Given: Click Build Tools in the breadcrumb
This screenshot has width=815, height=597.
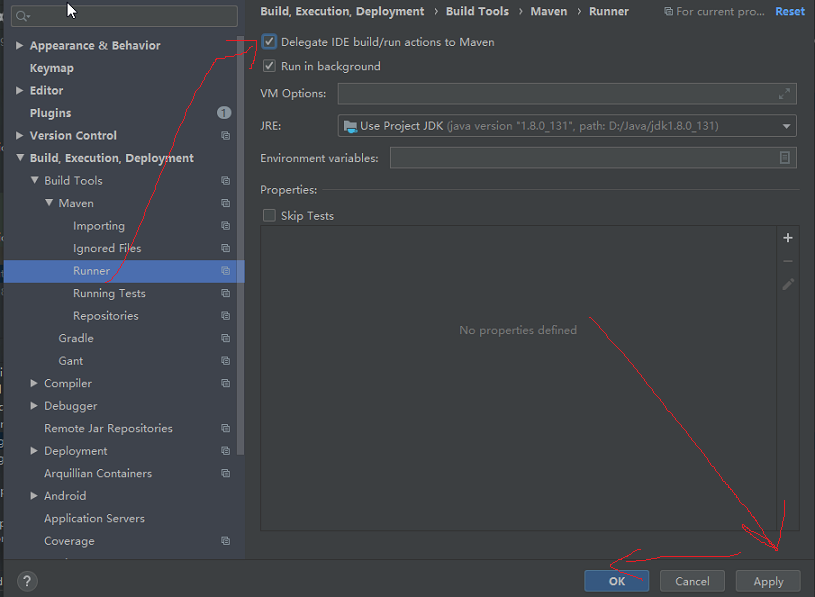Looking at the screenshot, I should [477, 11].
